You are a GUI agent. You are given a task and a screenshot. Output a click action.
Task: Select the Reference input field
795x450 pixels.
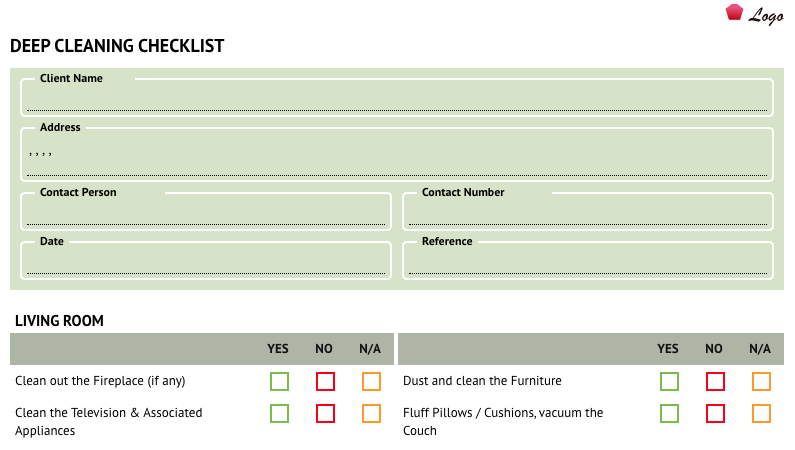[588, 262]
